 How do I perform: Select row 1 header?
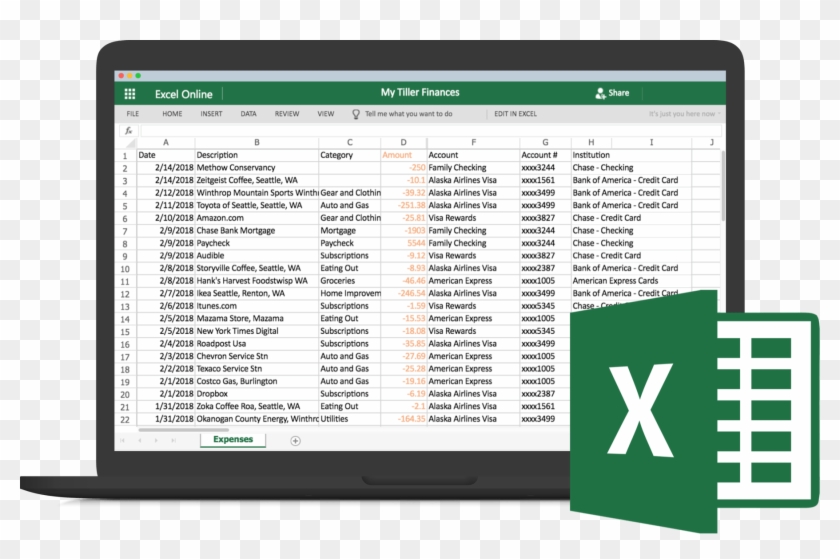point(125,155)
